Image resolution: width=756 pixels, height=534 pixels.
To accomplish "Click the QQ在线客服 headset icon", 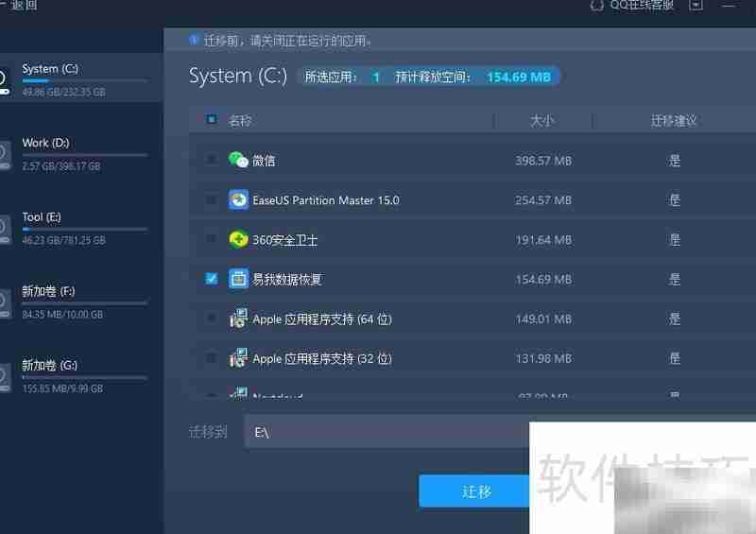I will point(597,6).
